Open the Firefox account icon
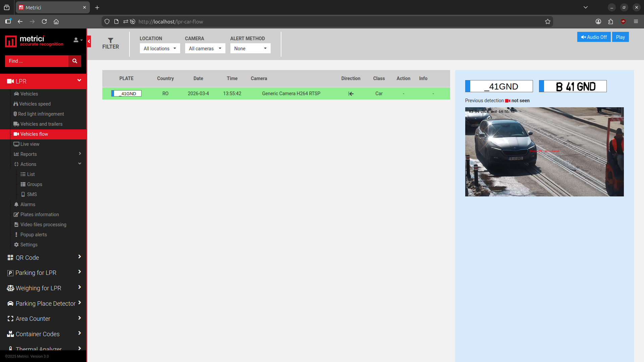 [x=598, y=21]
